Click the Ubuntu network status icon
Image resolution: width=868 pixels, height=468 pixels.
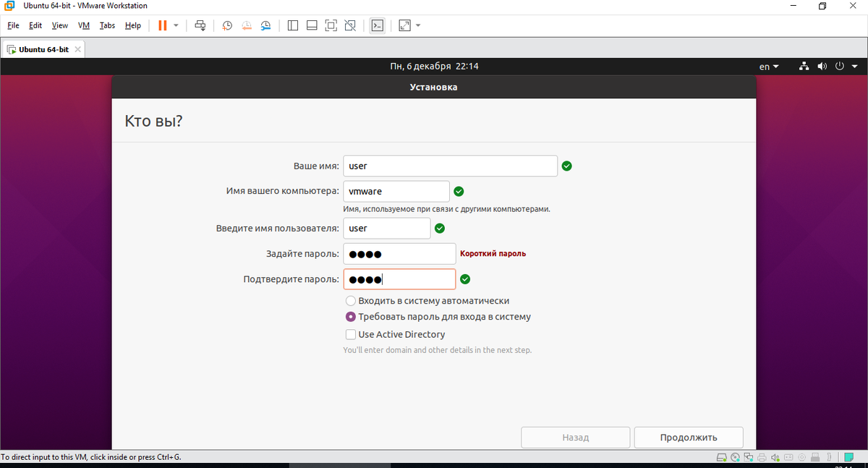pos(804,67)
